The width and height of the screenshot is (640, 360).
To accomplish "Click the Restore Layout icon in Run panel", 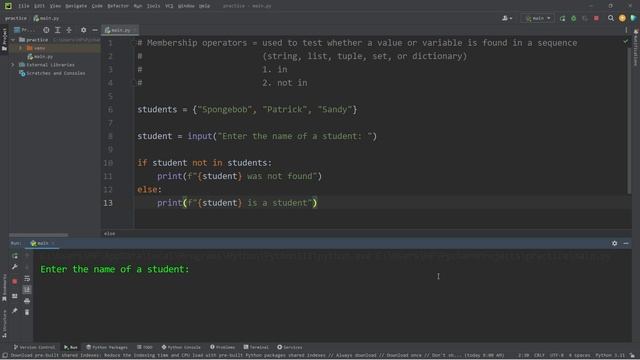I will [x=15, y=296].
